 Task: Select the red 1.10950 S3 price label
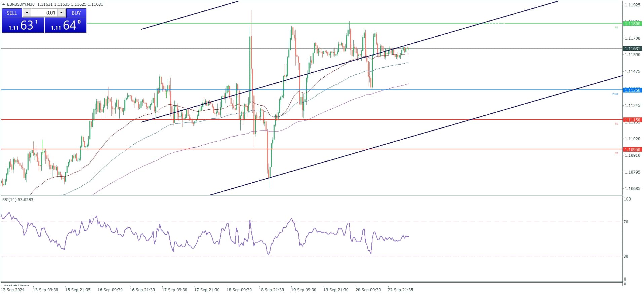click(632, 149)
